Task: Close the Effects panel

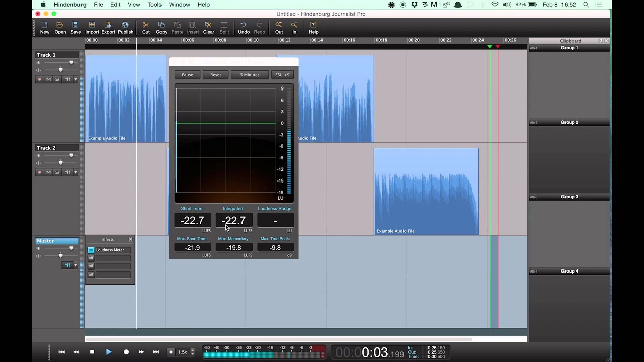Action: point(130,239)
